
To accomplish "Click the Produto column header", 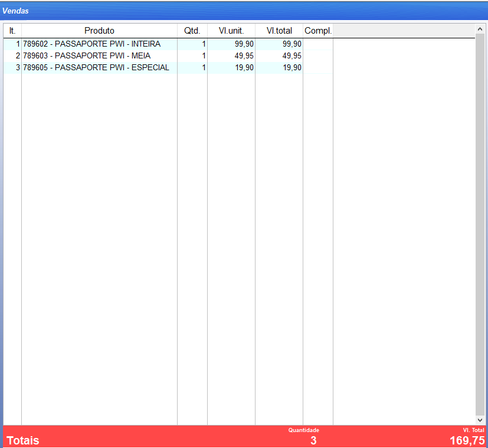I will click(99, 31).
